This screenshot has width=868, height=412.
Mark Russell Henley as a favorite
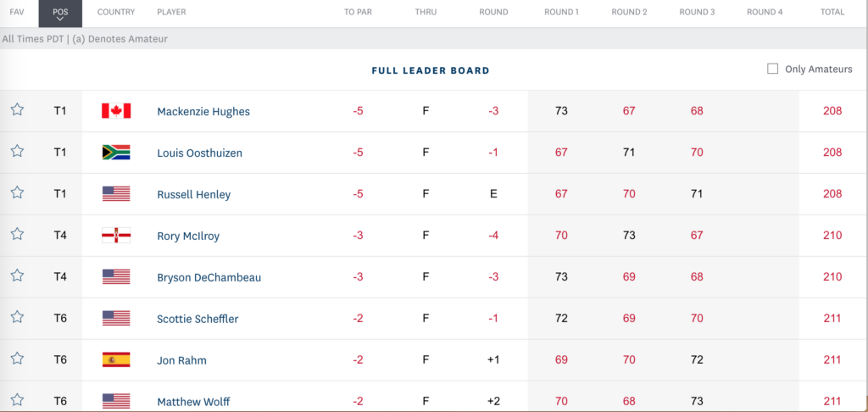point(17,192)
